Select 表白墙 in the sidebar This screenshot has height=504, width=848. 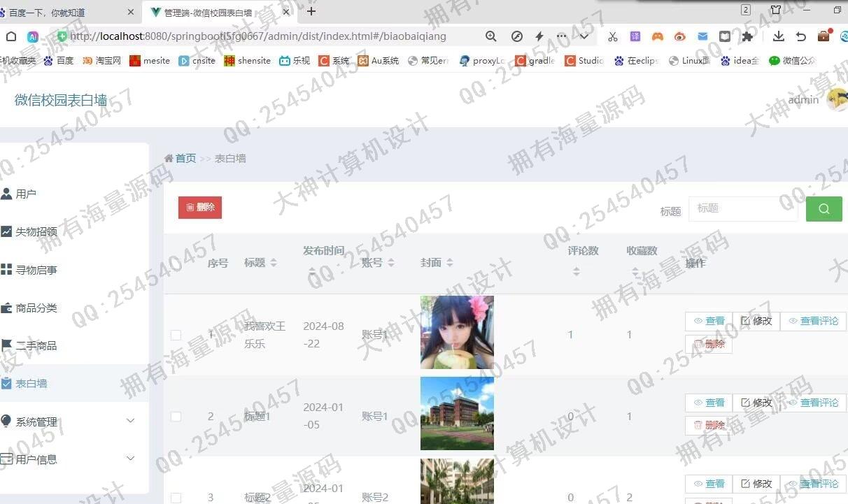(x=73, y=383)
